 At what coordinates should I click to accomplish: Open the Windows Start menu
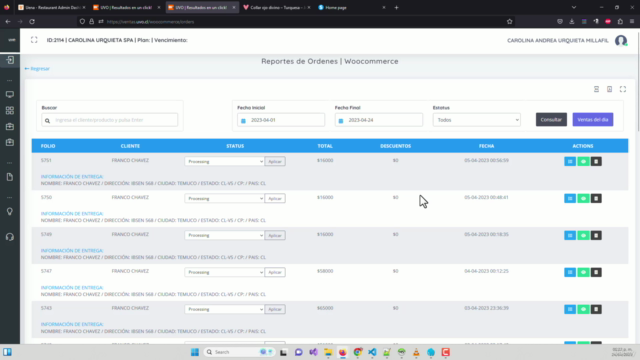(x=195, y=352)
